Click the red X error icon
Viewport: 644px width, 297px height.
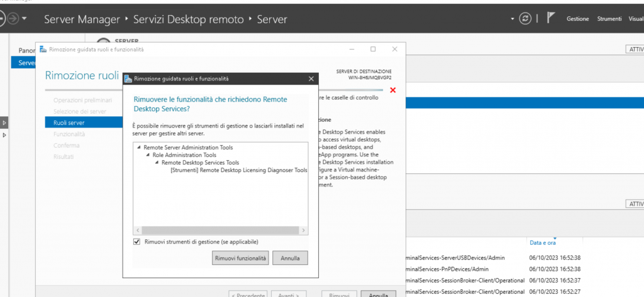coord(393,90)
